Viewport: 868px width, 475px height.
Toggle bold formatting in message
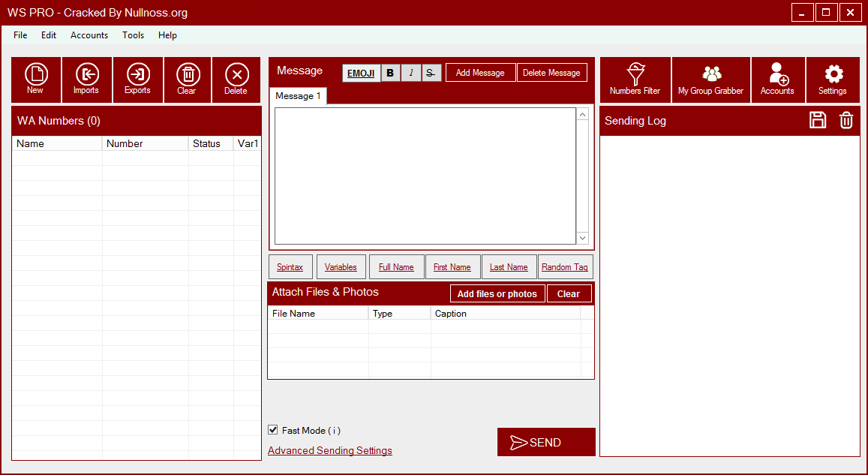click(x=390, y=73)
